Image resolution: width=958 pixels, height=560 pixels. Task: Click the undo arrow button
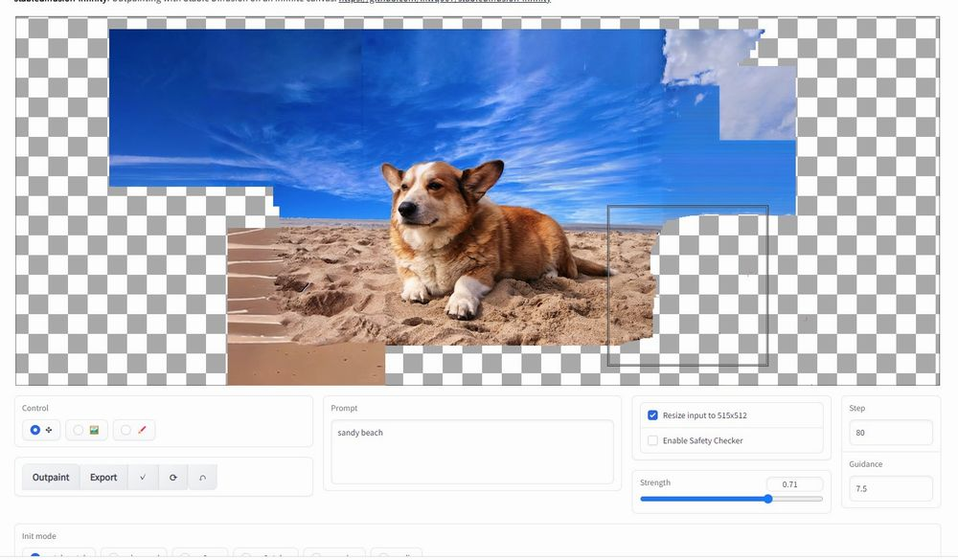pos(202,478)
